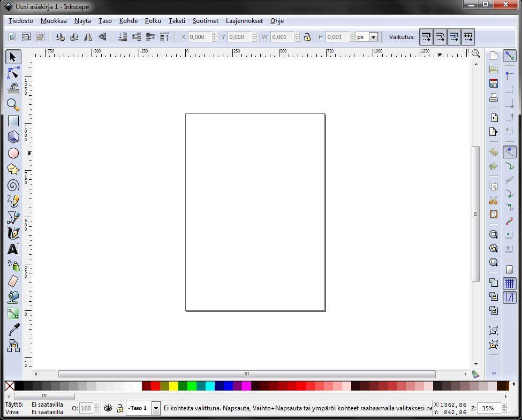The width and height of the screenshot is (522, 420).
Task: Click the Cut scissors icon
Action: point(494,200)
